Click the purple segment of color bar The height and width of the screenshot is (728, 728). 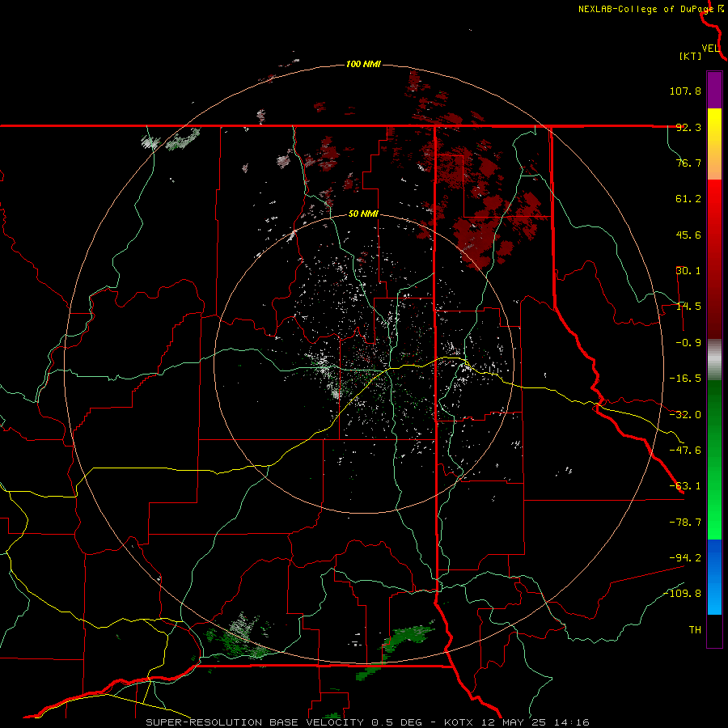coord(714,90)
